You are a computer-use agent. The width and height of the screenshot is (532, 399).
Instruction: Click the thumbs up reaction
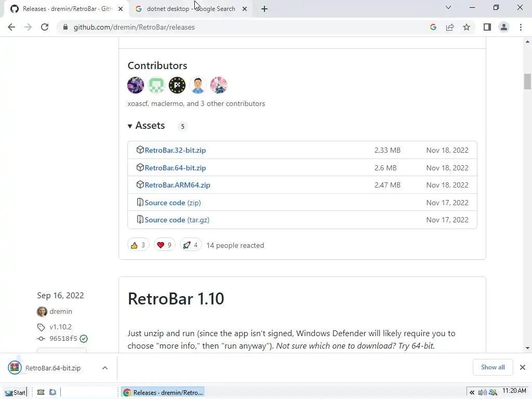click(x=138, y=245)
